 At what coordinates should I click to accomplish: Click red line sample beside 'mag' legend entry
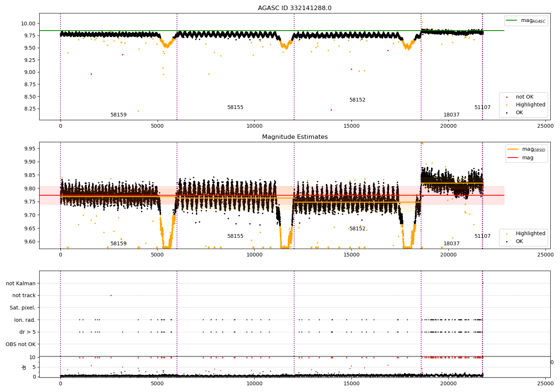(513, 158)
